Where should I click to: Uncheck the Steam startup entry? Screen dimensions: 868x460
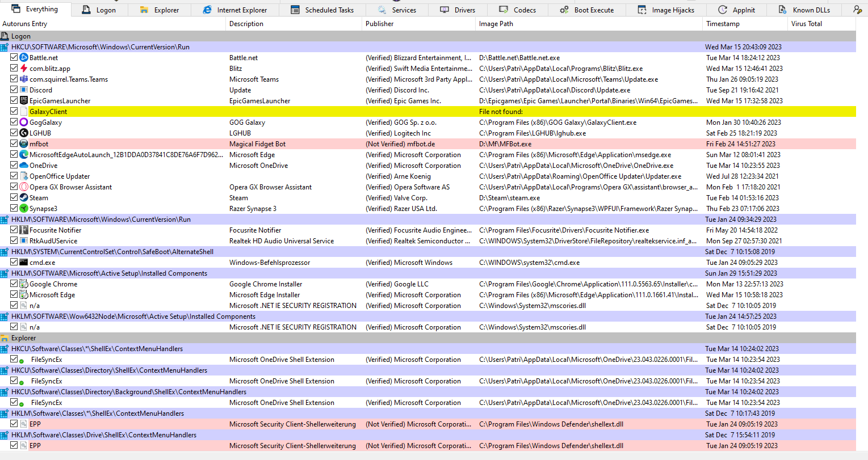click(x=14, y=197)
